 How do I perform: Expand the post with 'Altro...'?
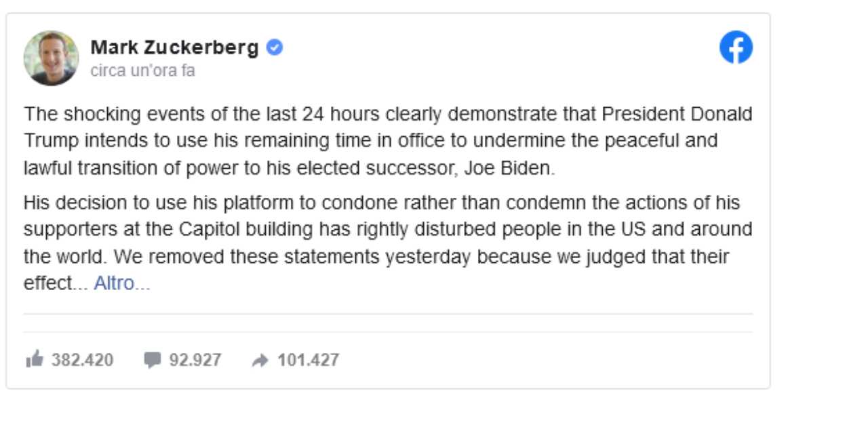coord(122,283)
